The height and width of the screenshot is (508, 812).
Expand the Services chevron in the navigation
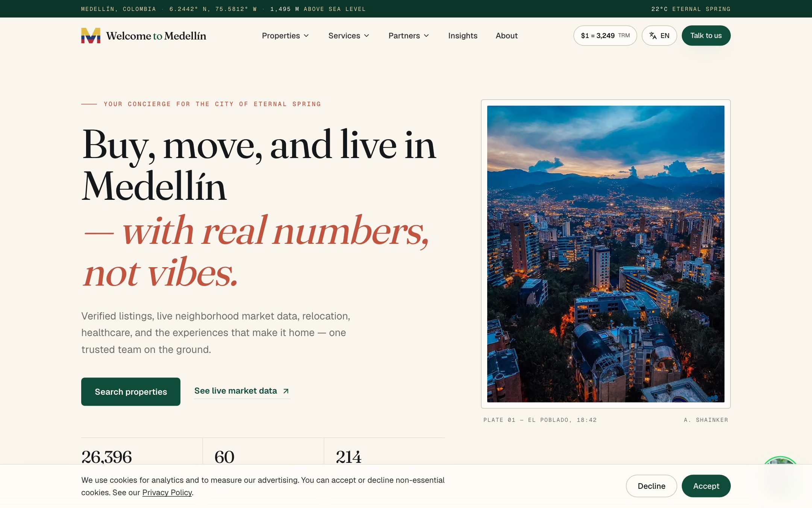367,36
